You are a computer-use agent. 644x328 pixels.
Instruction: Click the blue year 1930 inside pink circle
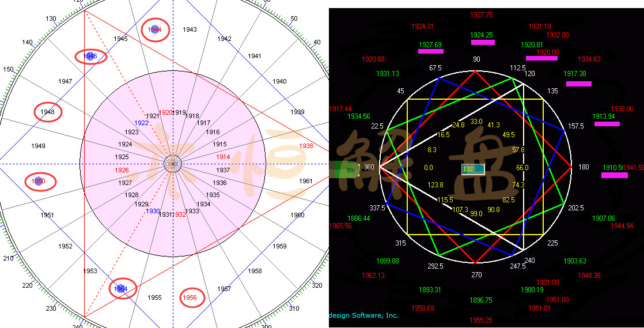153,211
